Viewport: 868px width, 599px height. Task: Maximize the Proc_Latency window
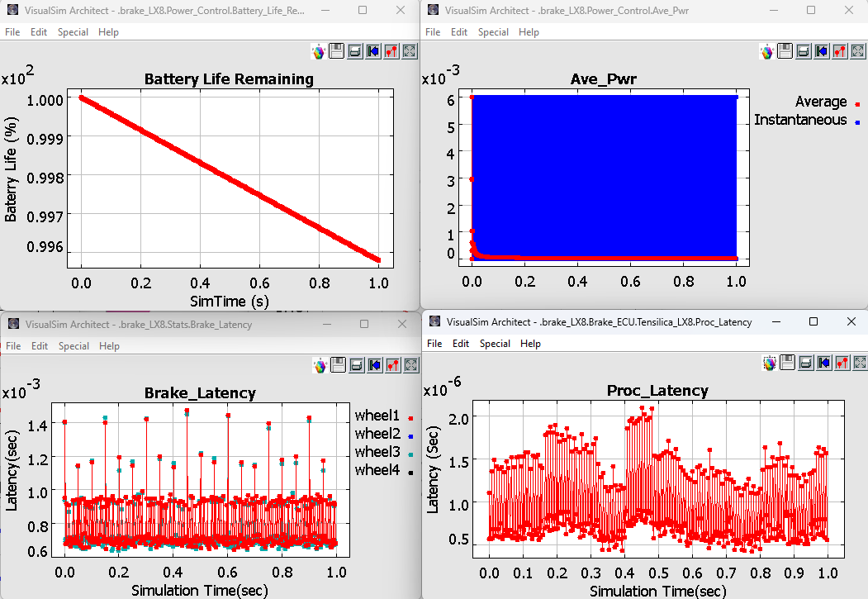tap(813, 321)
